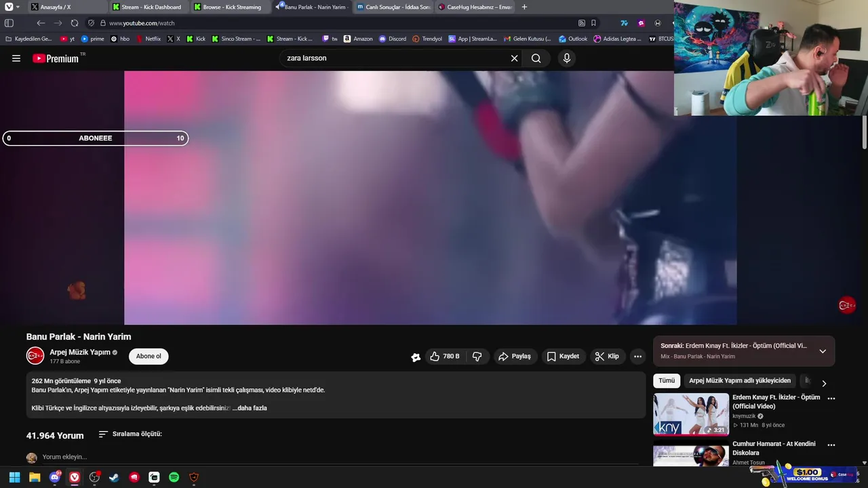This screenshot has width=868, height=488.
Task: Open Cumhur Hamarat At Kendini Diskolara title
Action: tap(774, 448)
